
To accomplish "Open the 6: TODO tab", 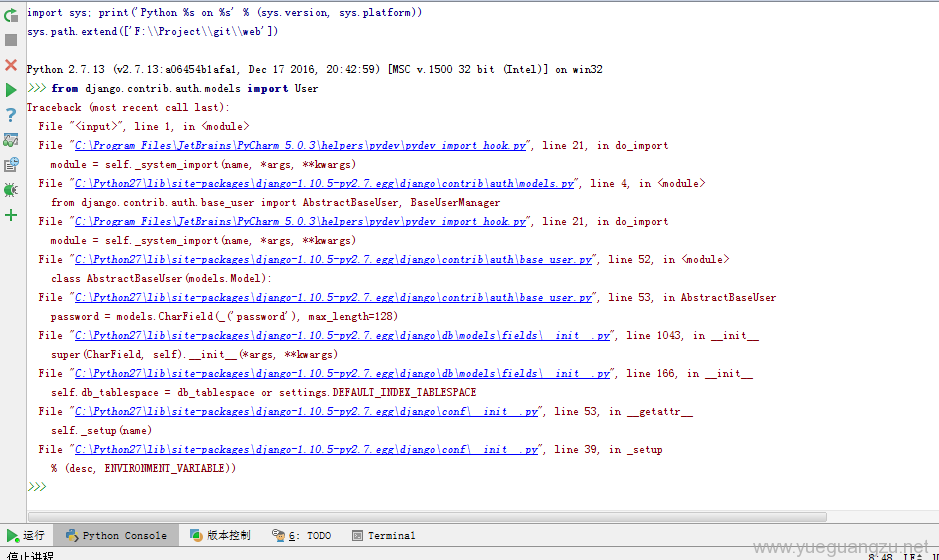I will pos(302,535).
